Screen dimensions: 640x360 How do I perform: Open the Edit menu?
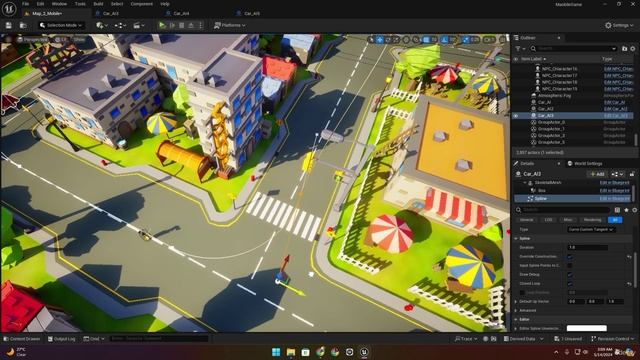(40, 4)
